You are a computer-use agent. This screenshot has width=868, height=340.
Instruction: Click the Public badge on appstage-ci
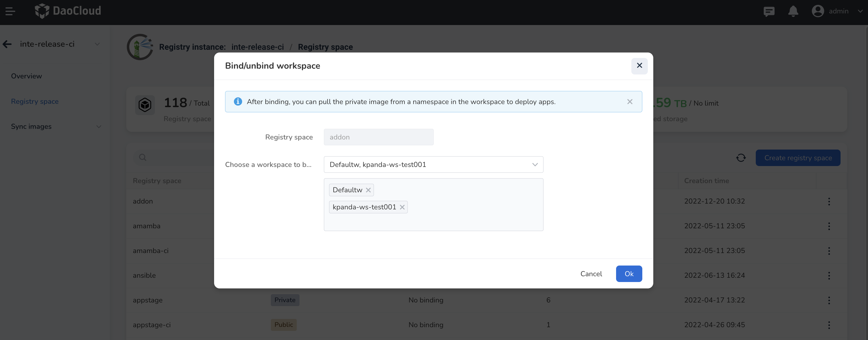[x=283, y=324]
